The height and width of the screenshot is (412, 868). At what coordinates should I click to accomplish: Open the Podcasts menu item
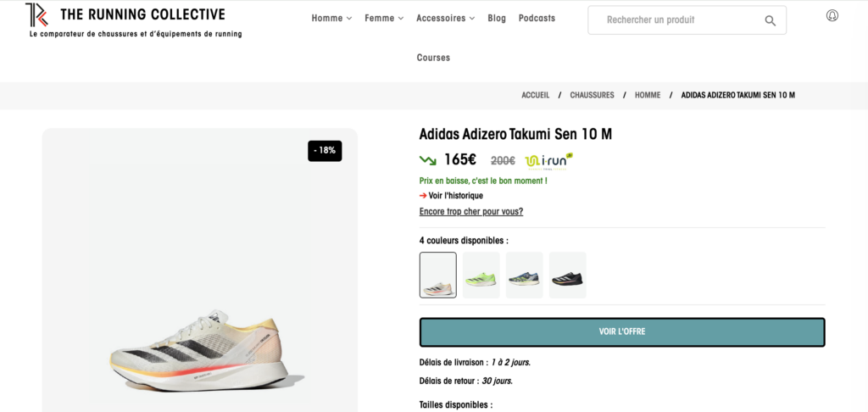pos(537,18)
